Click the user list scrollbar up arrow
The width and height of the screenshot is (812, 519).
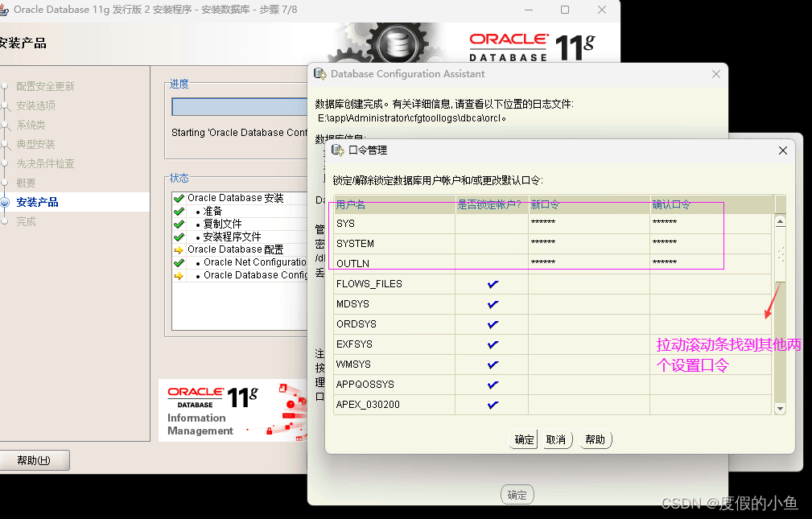point(780,222)
